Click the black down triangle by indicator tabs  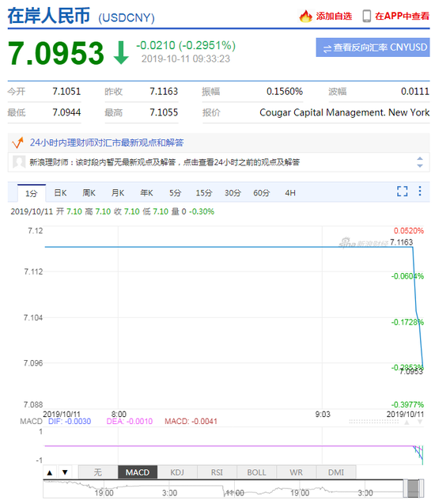click(65, 472)
